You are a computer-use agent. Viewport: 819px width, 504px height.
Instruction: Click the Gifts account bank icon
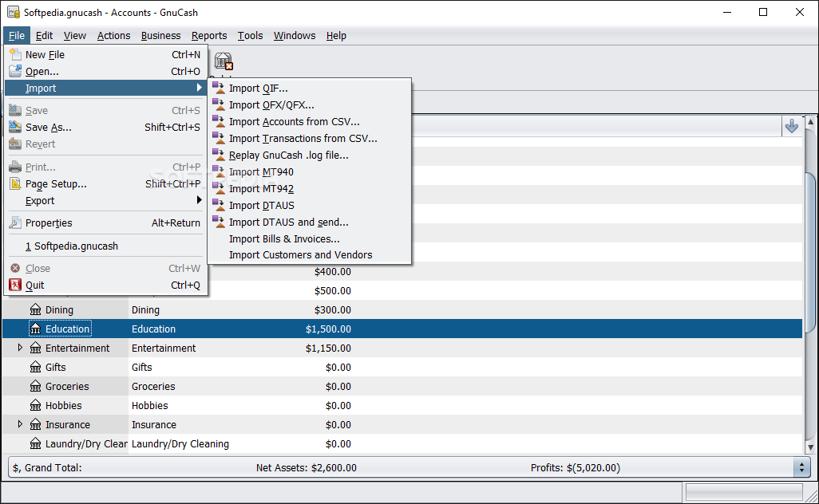coord(35,368)
